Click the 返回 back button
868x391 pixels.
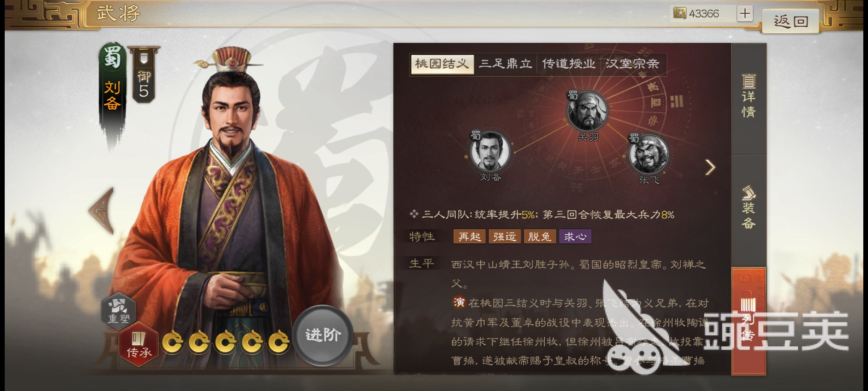(x=791, y=21)
